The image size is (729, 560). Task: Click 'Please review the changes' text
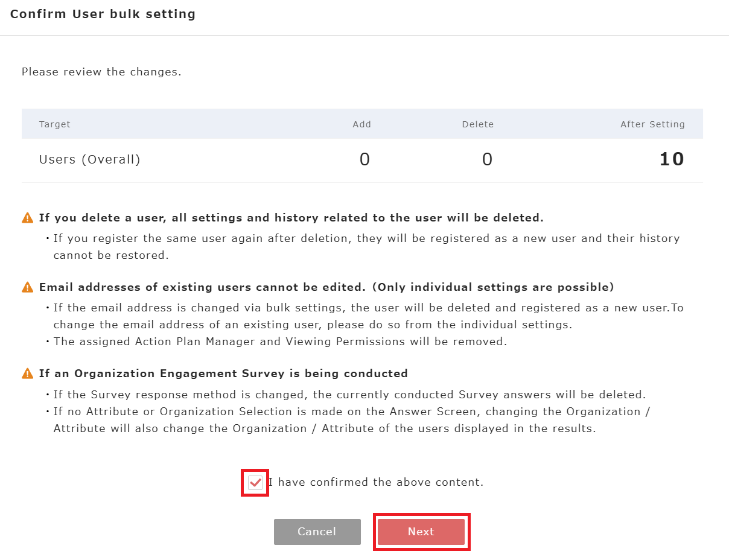point(101,72)
